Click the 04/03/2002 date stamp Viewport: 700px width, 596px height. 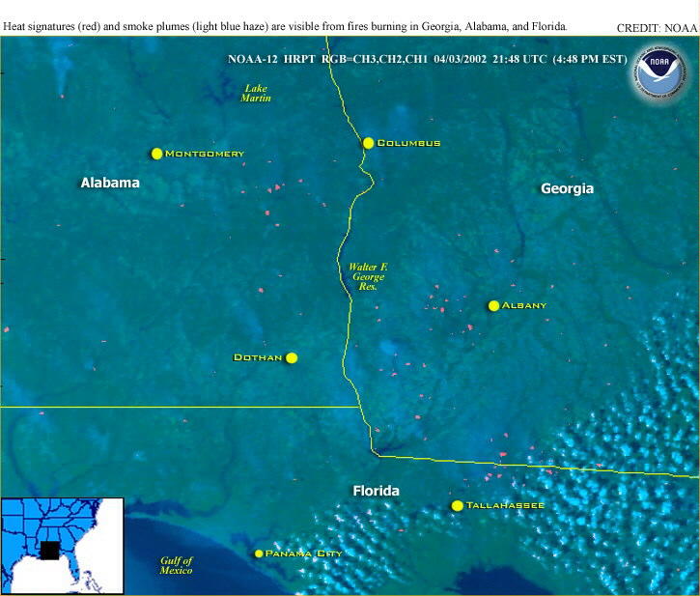click(460, 59)
